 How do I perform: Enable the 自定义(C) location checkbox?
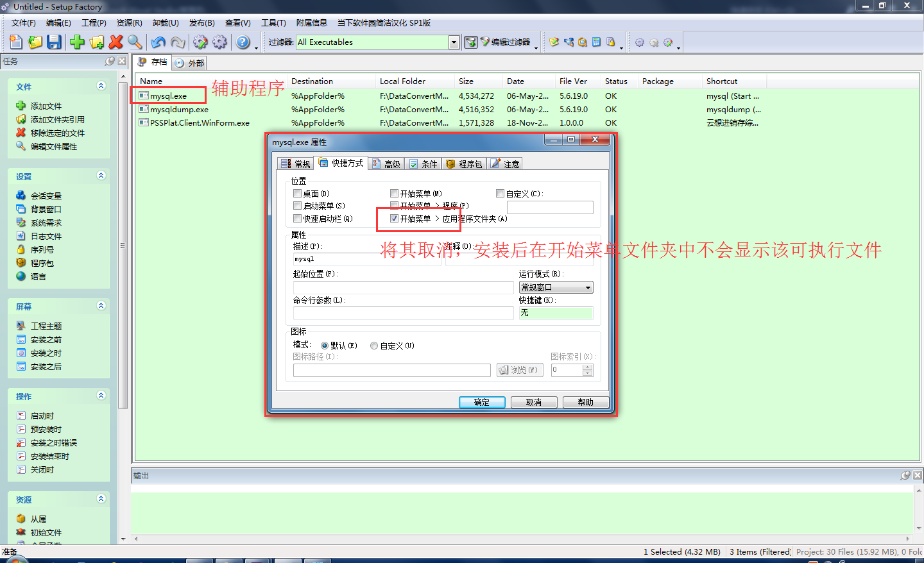(x=501, y=193)
